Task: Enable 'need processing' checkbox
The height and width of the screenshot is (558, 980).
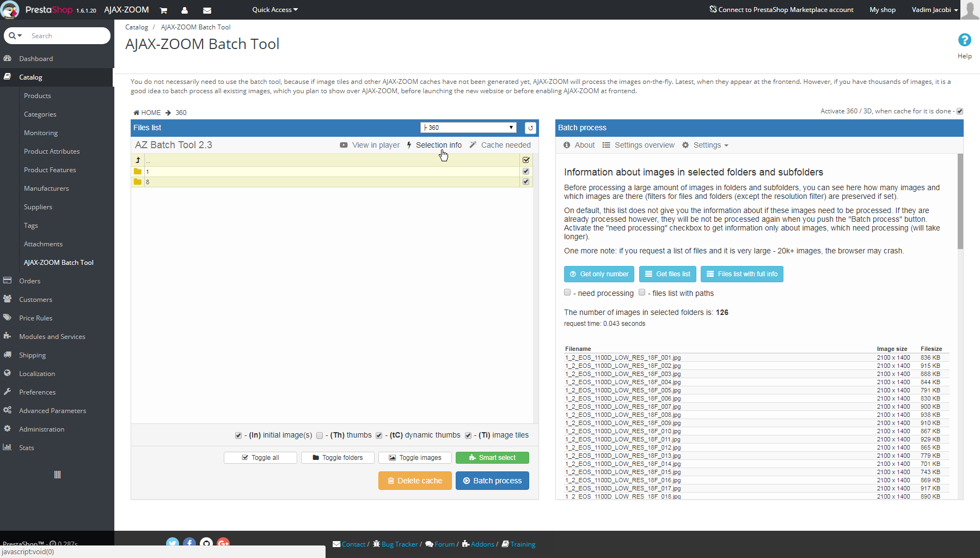Action: tap(567, 293)
